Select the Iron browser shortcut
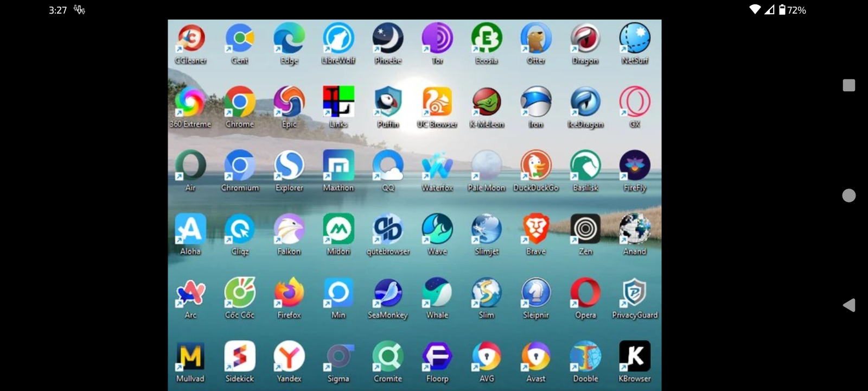The height and width of the screenshot is (391, 868). tap(536, 102)
